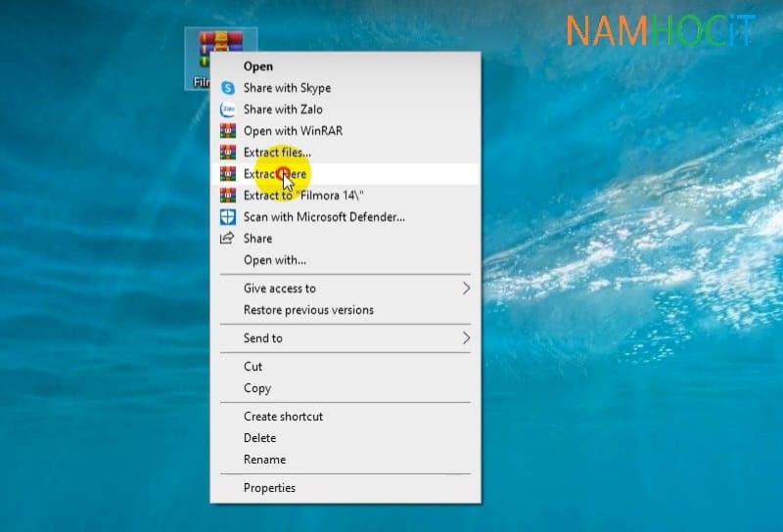Expand the Send to submenu arrow
Image resolution: width=783 pixels, height=532 pixels.
coord(466,338)
